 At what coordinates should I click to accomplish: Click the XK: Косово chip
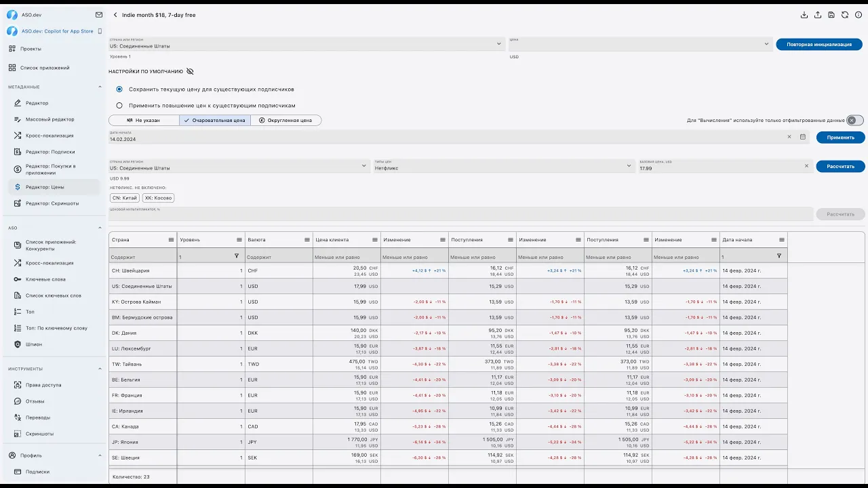click(x=158, y=198)
